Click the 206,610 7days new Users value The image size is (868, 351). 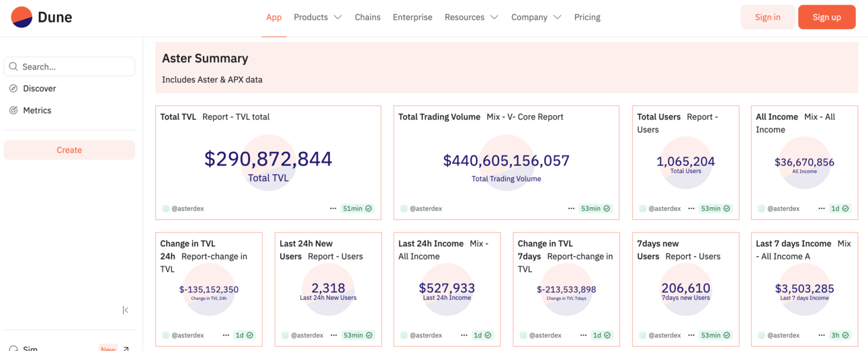pos(685,288)
